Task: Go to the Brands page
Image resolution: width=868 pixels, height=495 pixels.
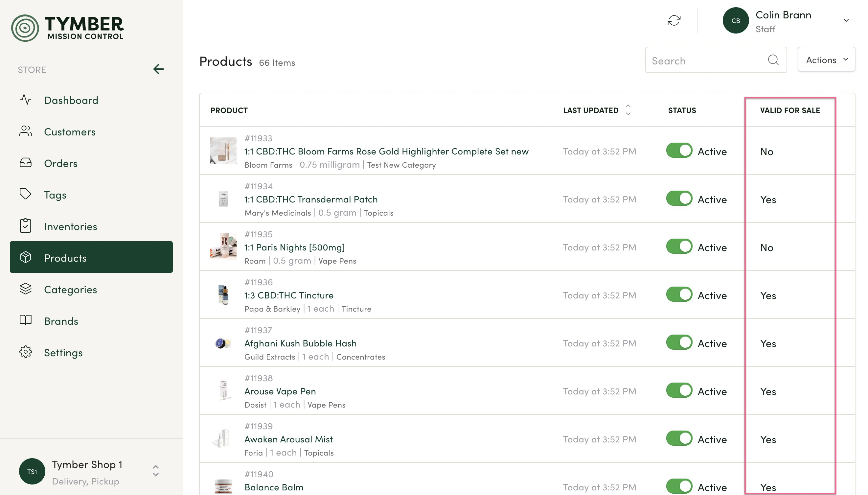Action: [91, 321]
